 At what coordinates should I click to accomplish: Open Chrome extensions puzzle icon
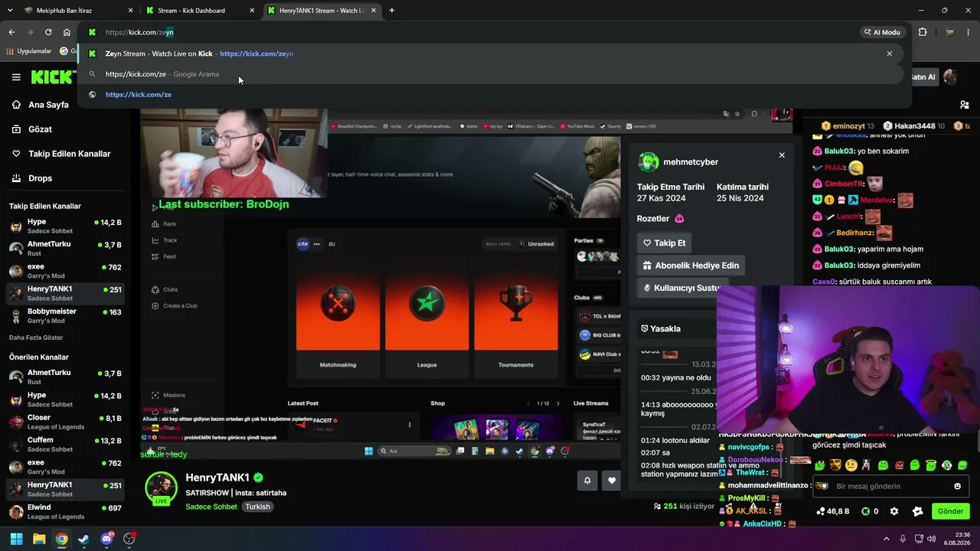point(922,32)
